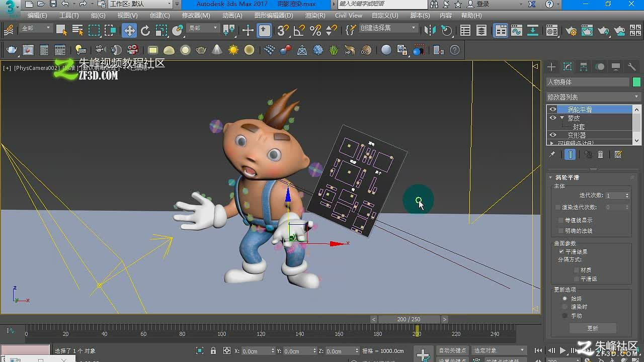Open the Align tool
The image size is (644, 362).
point(446,31)
